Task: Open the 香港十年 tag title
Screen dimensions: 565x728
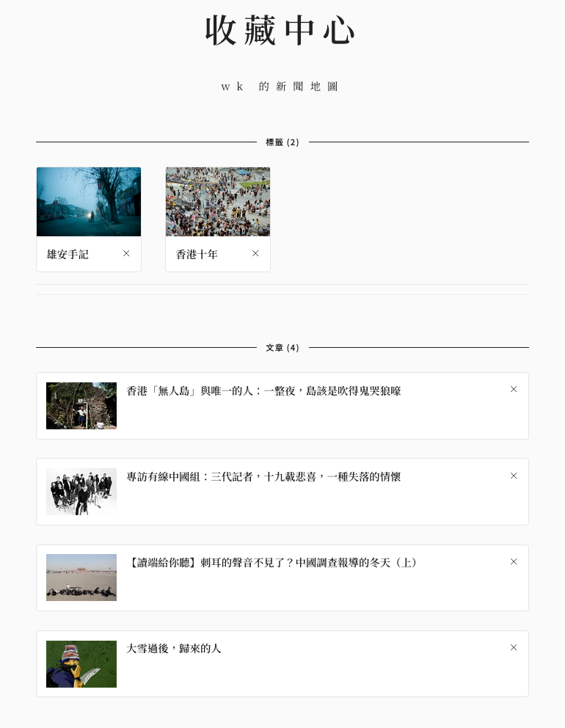Action: tap(197, 255)
